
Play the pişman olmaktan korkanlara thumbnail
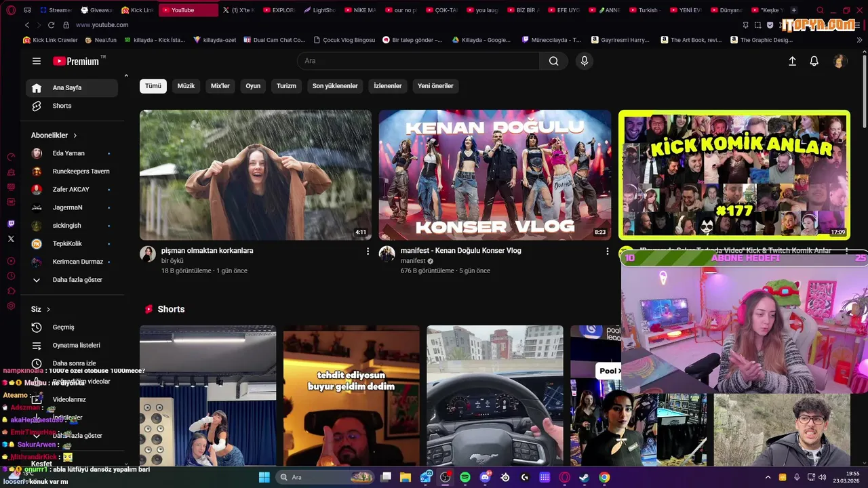[256, 175]
